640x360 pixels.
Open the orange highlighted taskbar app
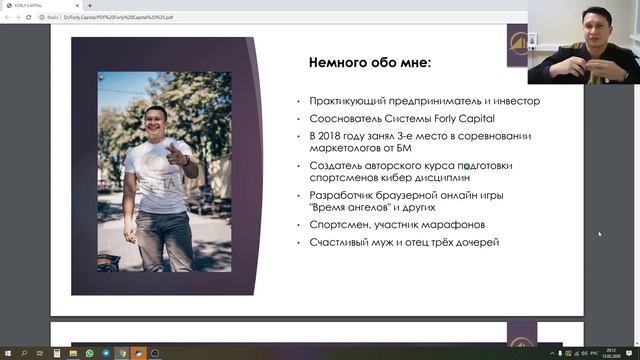139,353
